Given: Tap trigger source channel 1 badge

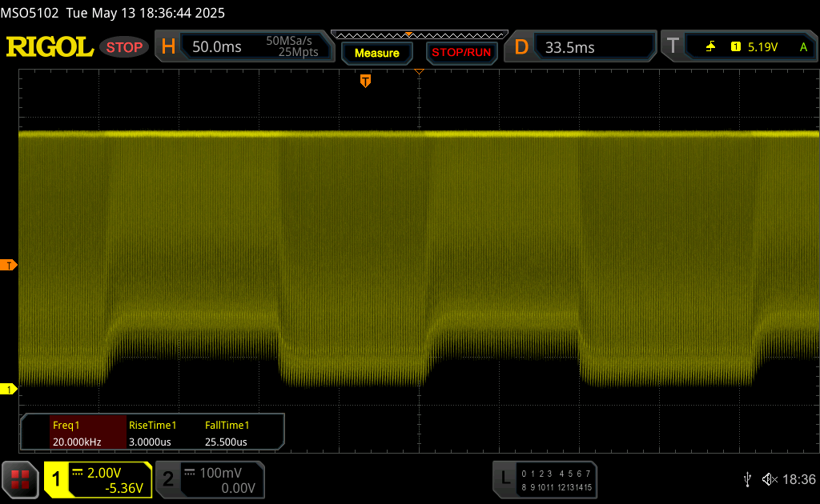Looking at the screenshot, I should (736, 47).
